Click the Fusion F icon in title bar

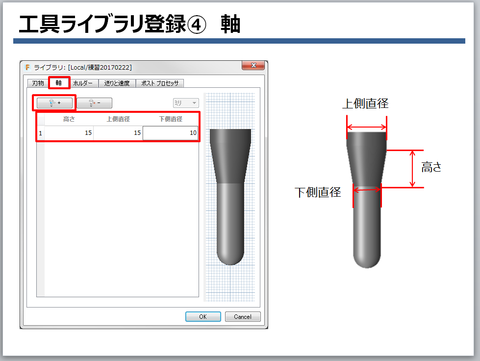(27, 67)
